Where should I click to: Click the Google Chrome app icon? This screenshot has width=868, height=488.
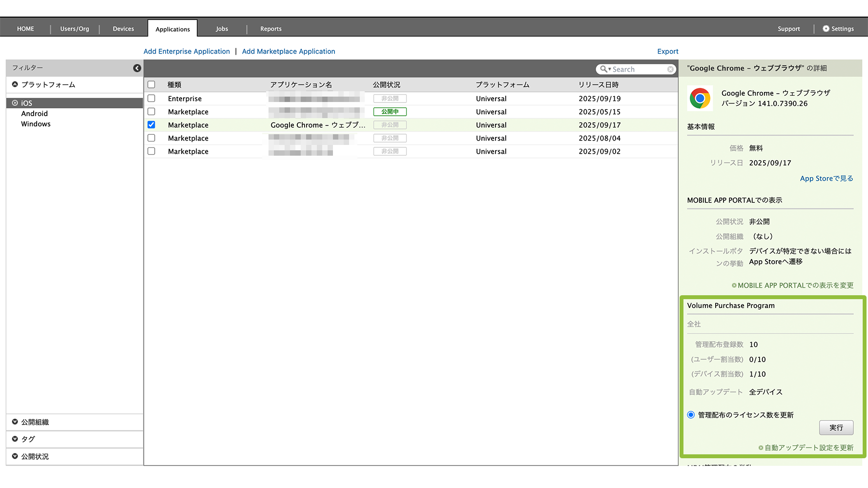click(x=700, y=98)
